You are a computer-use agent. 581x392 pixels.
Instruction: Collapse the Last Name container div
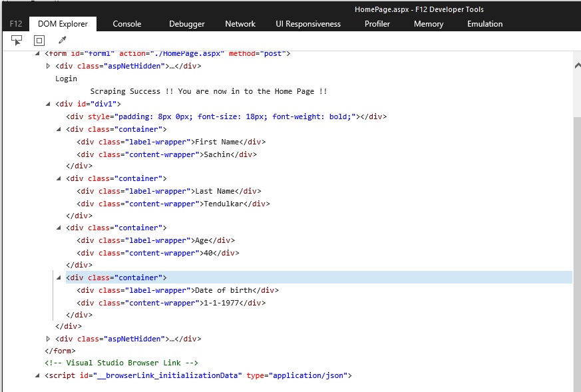click(x=59, y=178)
